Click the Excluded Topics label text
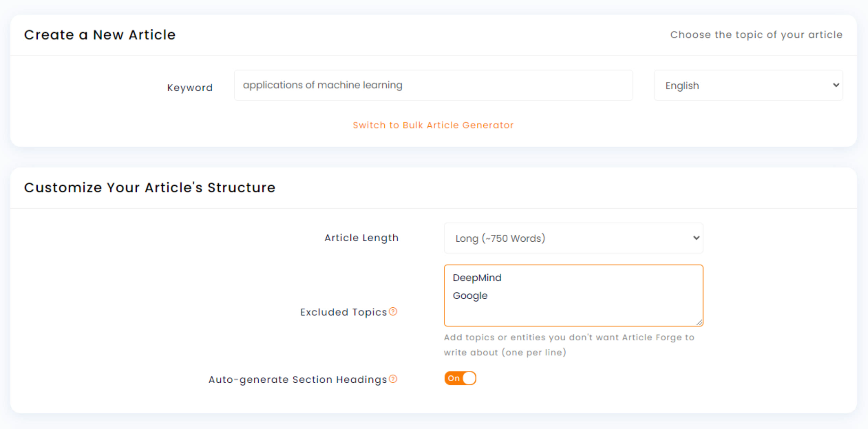 coord(343,312)
